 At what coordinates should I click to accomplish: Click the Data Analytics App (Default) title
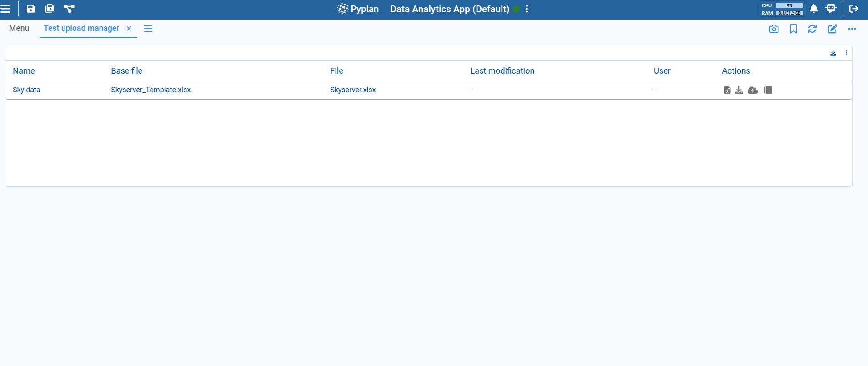[x=450, y=9]
